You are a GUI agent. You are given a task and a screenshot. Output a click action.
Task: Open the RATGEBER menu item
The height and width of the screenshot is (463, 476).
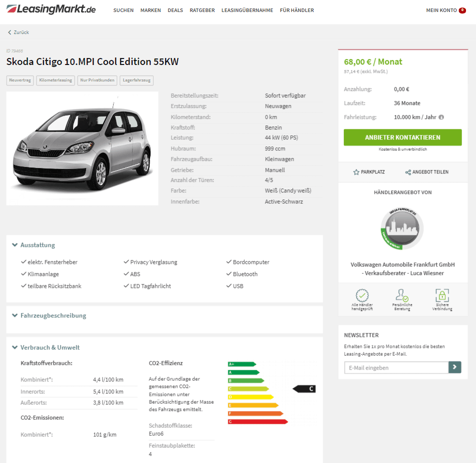202,10
